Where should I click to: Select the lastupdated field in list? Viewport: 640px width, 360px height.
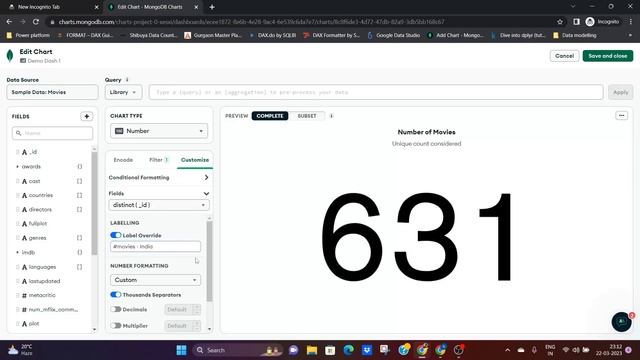[44, 281]
